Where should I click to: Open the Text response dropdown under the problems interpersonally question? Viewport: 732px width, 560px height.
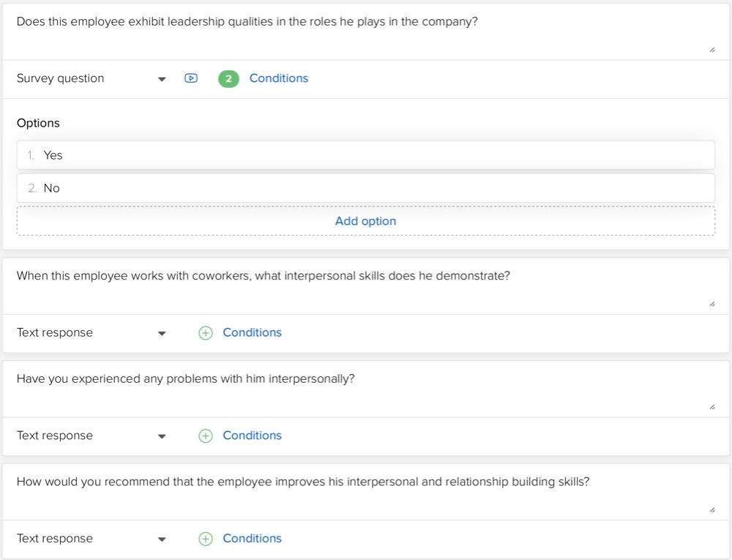point(91,436)
